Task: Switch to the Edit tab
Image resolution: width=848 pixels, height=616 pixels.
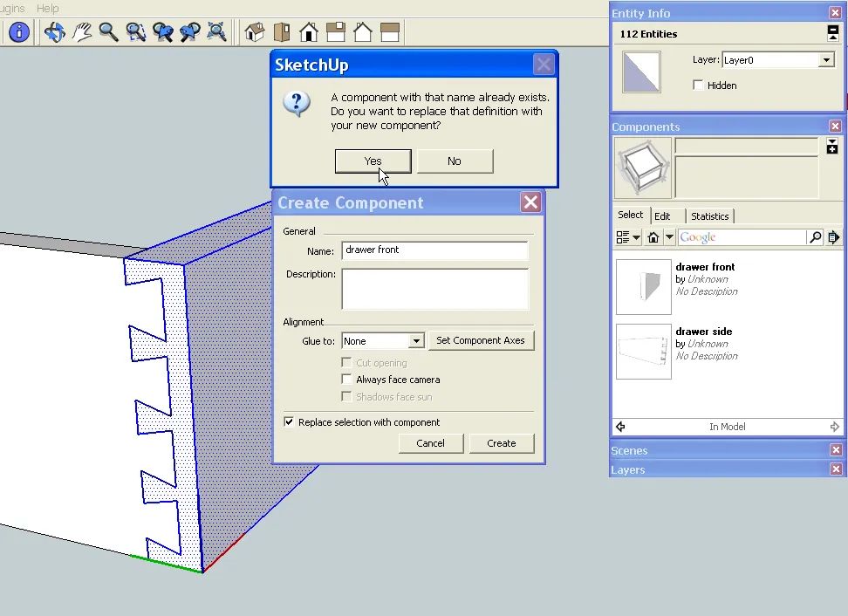Action: (x=662, y=216)
